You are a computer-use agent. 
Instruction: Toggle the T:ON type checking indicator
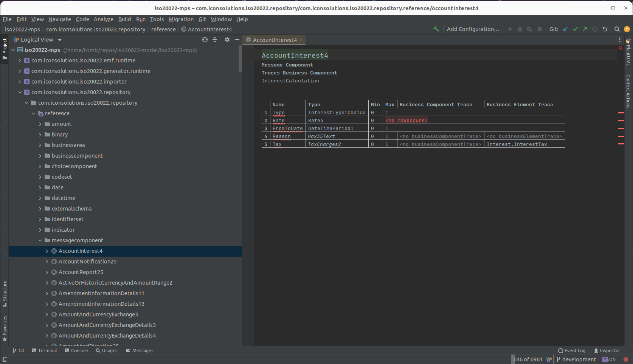coord(609,359)
